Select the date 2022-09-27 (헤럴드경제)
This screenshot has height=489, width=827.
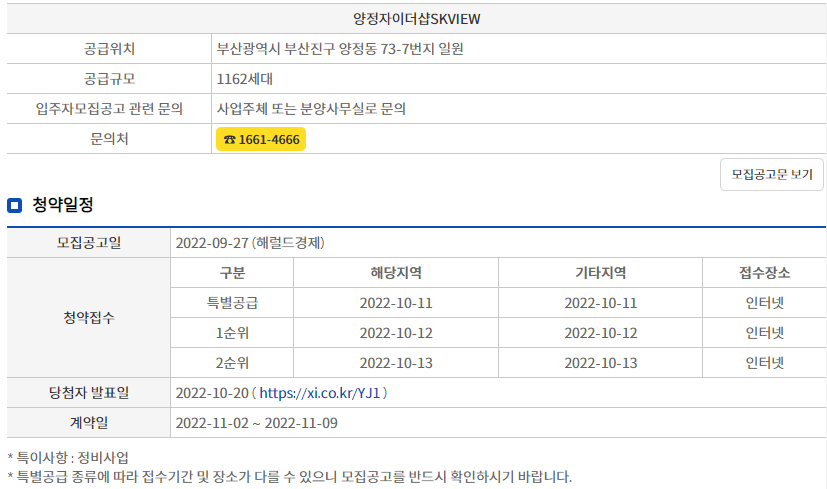(x=250, y=243)
